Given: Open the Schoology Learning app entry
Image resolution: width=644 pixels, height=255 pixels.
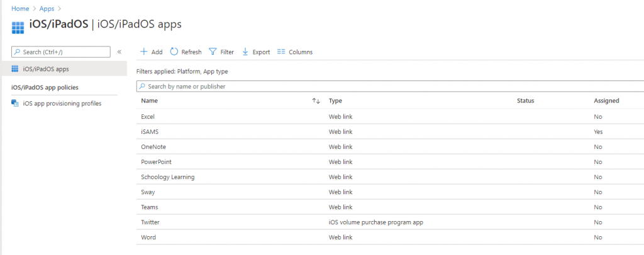Looking at the screenshot, I should click(x=167, y=177).
